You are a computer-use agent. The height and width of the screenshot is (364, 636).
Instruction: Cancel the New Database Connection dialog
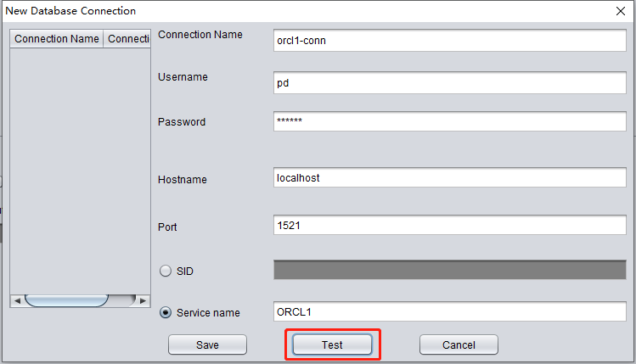[459, 344]
